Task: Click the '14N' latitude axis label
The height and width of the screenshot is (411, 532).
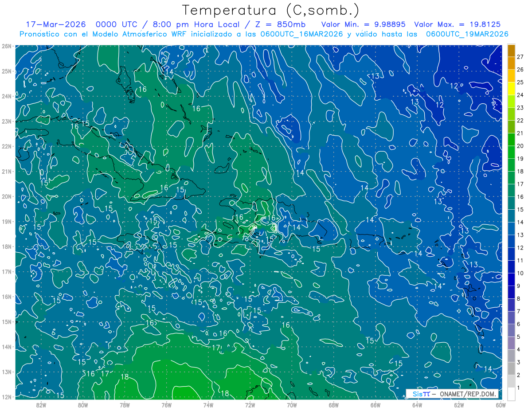Action: tap(6, 347)
